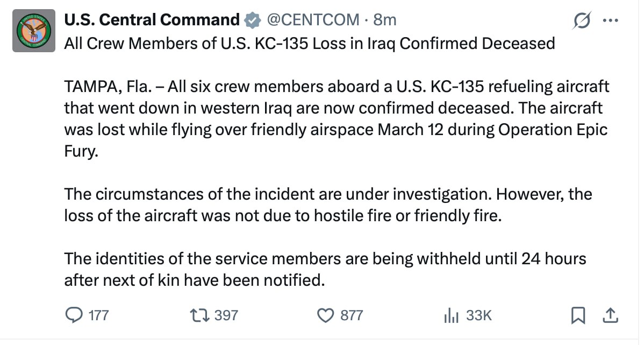The width and height of the screenshot is (644, 345).
Task: Open the CENTCOM profile avatar
Action: pos(34,31)
